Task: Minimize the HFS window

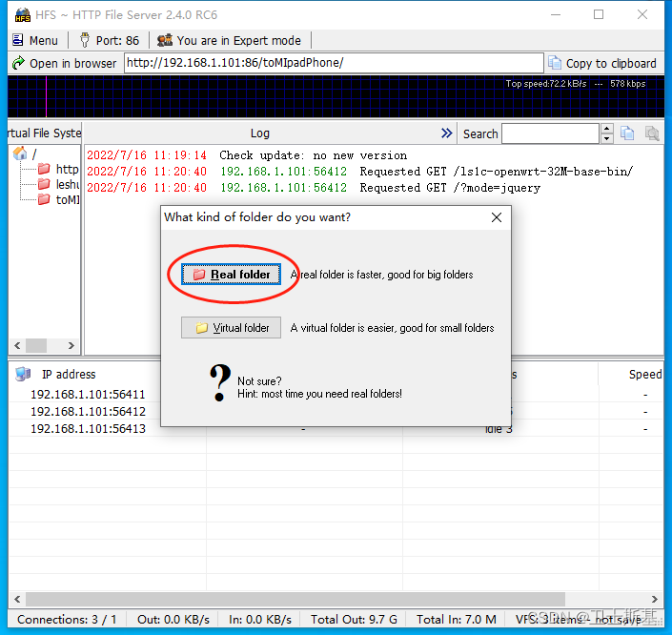Action: tap(556, 14)
